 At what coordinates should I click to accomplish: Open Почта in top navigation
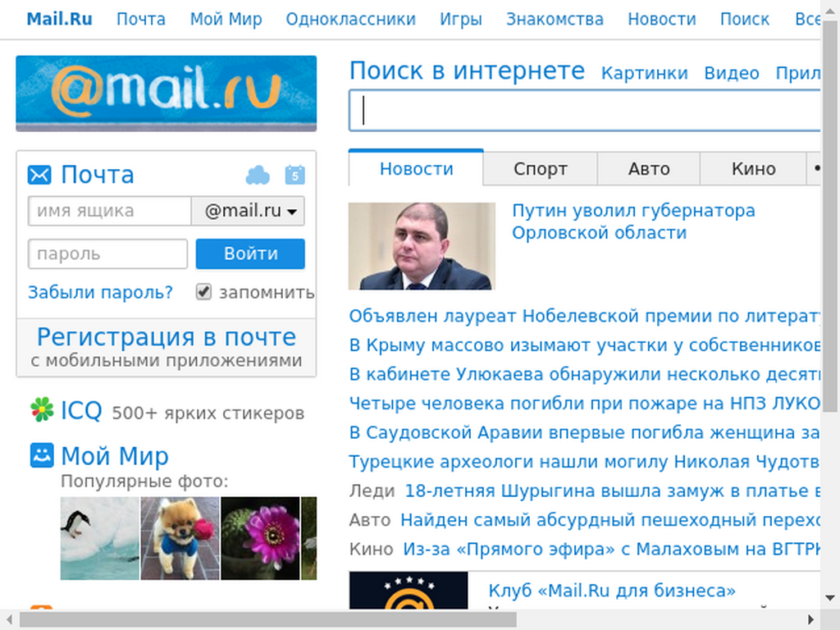[141, 20]
